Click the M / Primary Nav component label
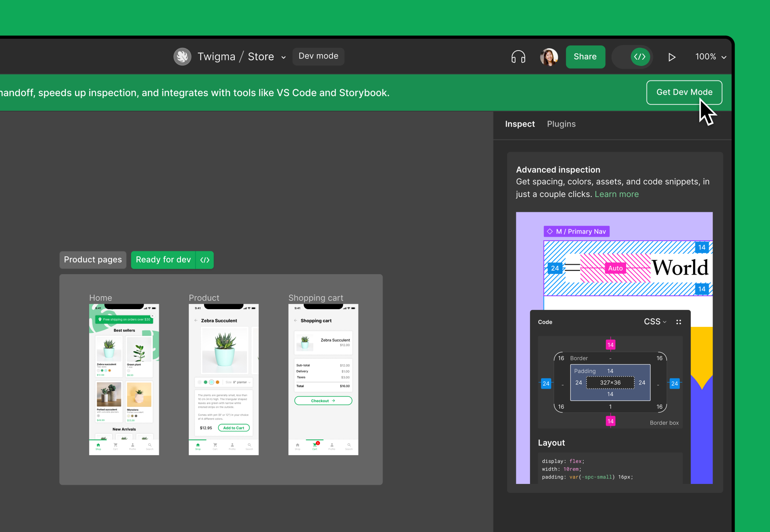This screenshot has width=770, height=532. click(576, 231)
